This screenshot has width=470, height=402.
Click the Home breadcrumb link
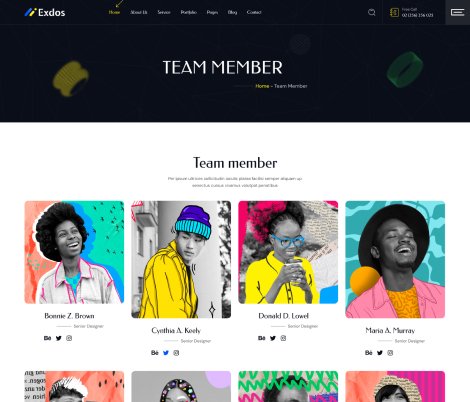(x=262, y=86)
